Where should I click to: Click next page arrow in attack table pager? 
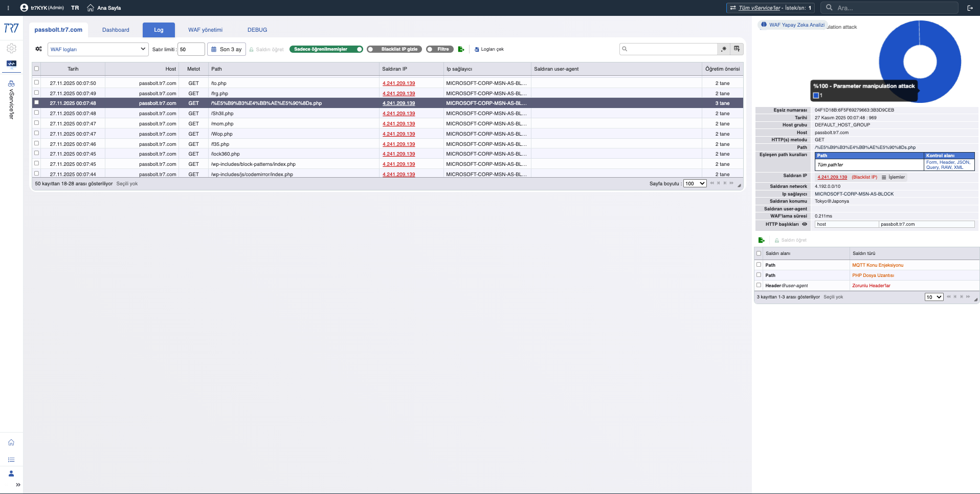coord(962,297)
